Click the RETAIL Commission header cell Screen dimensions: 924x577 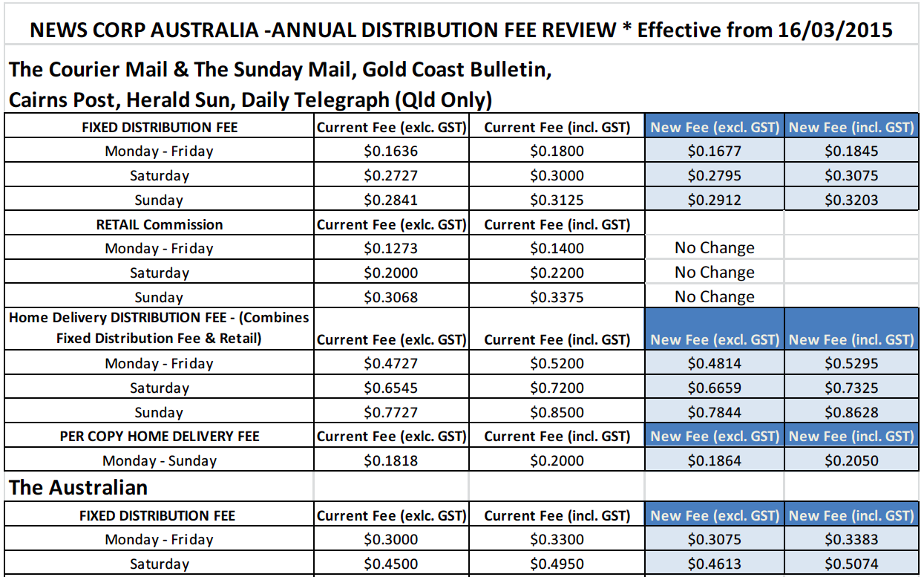[x=159, y=224]
